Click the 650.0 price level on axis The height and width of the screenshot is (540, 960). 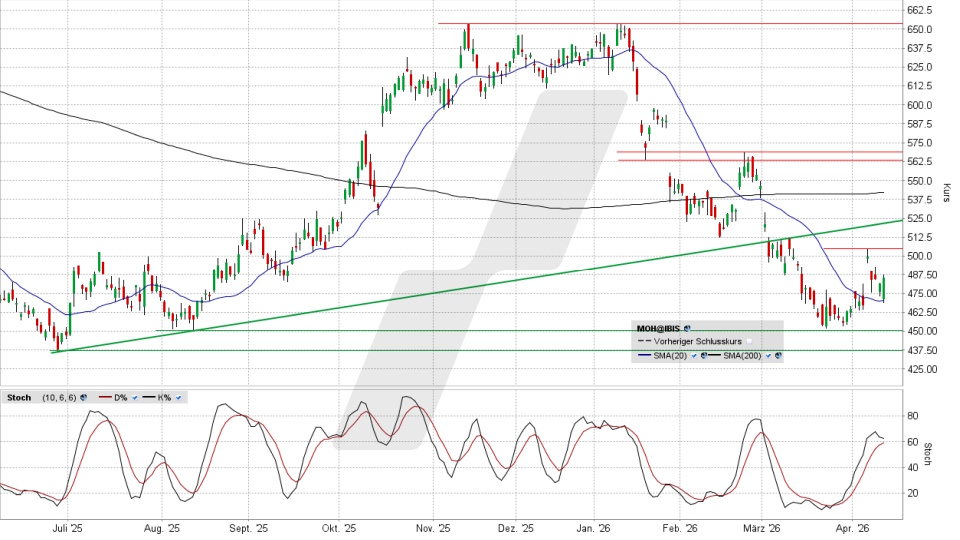point(919,29)
